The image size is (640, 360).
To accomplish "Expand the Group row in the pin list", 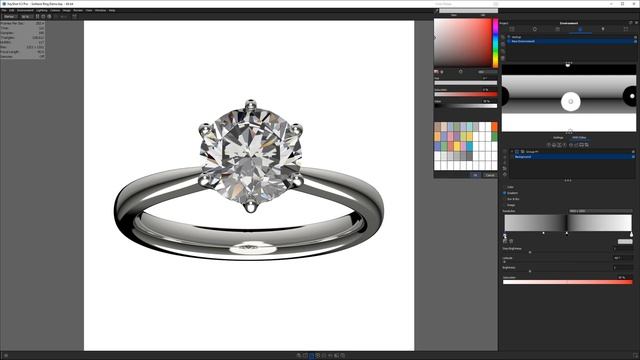I will [x=512, y=151].
